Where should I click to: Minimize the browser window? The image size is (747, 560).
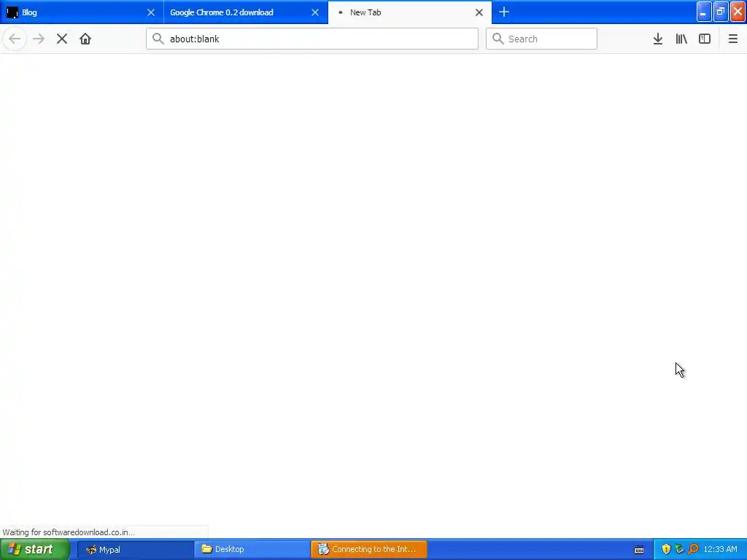pyautogui.click(x=704, y=12)
